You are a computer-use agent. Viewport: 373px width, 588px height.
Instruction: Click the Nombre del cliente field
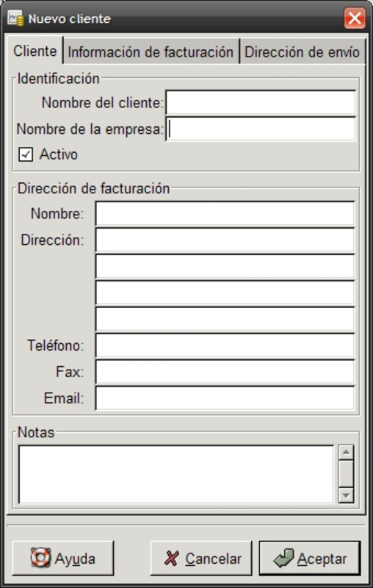tap(261, 102)
